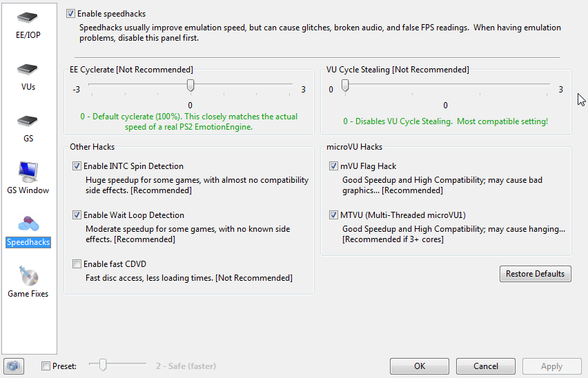The width and height of the screenshot is (588, 378).
Task: Click the Cancel button
Action: [486, 366]
